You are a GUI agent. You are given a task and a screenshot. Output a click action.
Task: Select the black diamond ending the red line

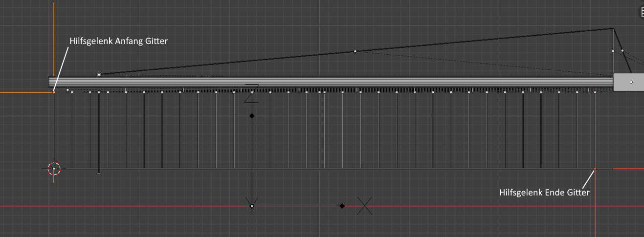[342, 206]
